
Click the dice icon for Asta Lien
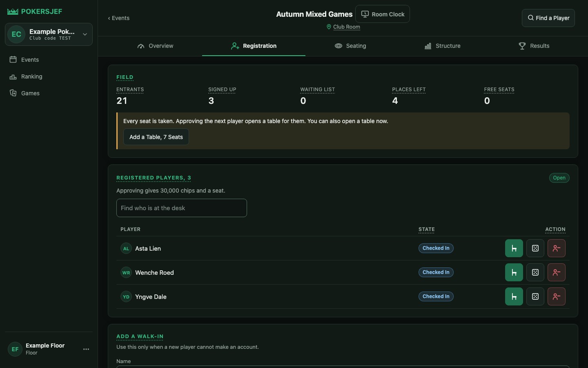(x=535, y=248)
